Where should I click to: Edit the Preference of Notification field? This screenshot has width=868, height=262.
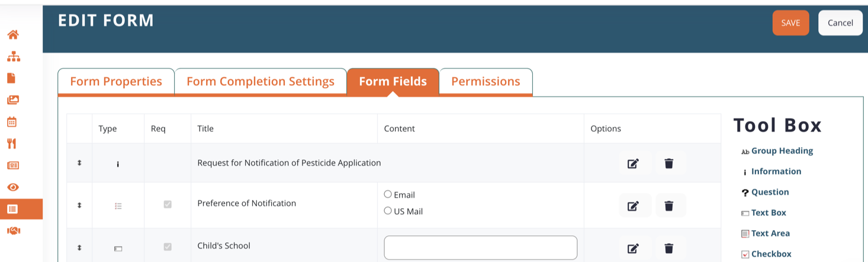(x=633, y=205)
